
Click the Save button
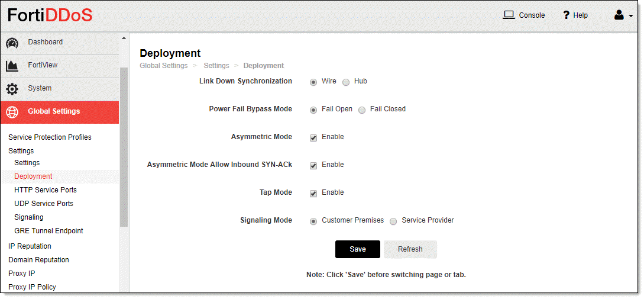click(x=358, y=249)
